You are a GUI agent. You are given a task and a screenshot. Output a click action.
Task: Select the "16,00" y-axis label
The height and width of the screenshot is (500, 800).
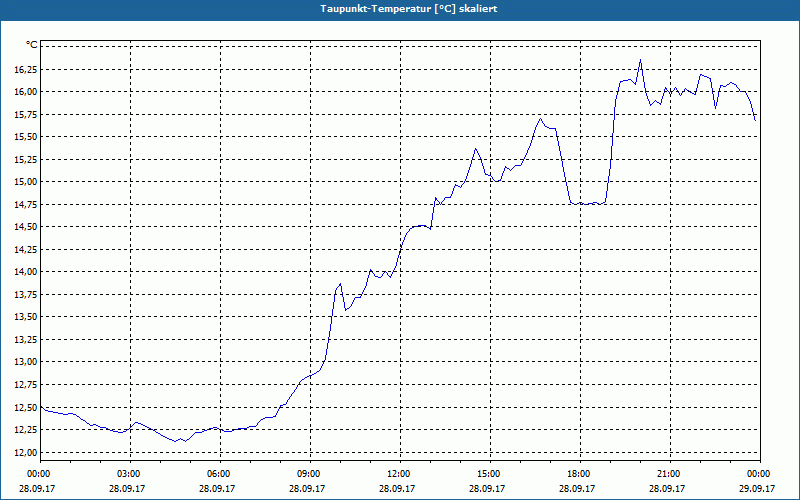click(26, 91)
